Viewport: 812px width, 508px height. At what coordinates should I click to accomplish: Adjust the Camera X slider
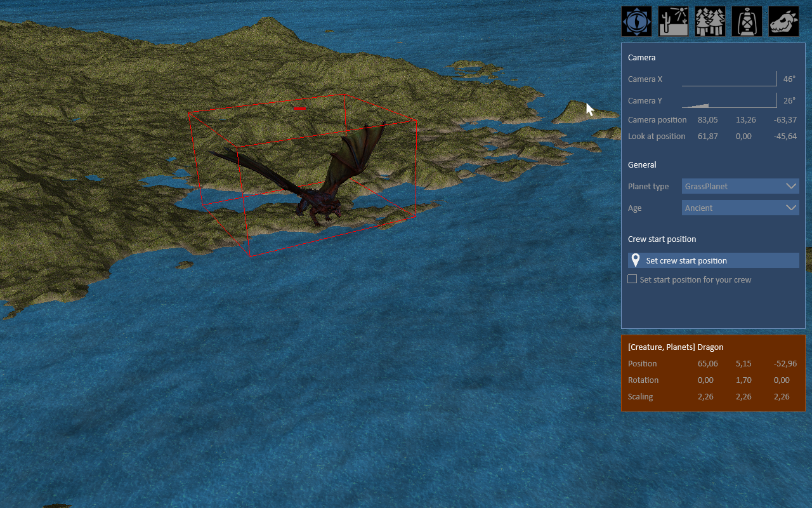point(730,79)
